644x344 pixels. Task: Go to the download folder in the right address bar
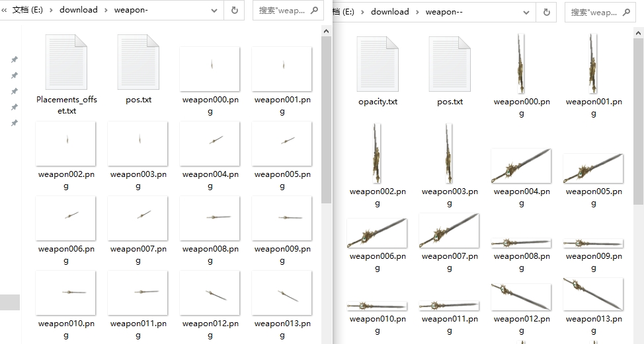[389, 12]
